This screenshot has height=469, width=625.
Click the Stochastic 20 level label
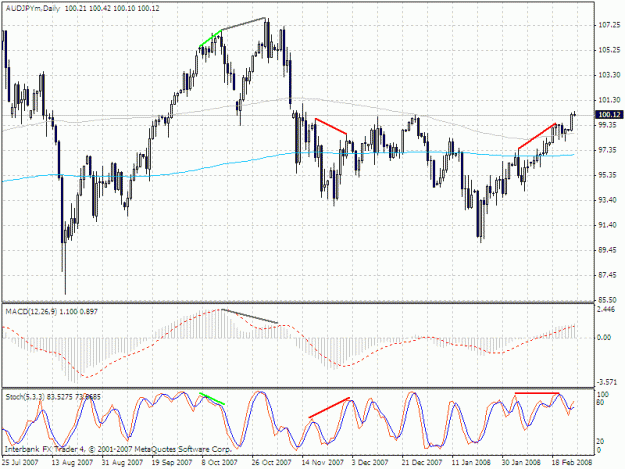click(x=600, y=442)
